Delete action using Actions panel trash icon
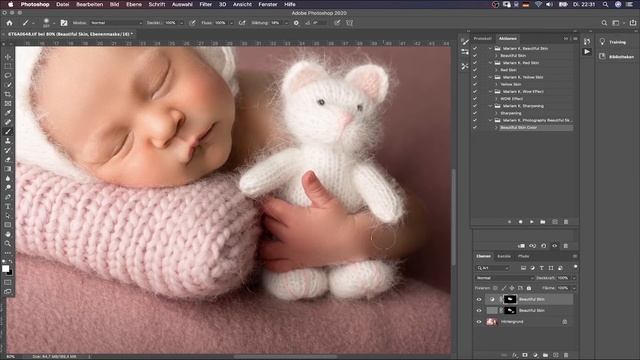This screenshot has width=640, height=360. [x=566, y=222]
